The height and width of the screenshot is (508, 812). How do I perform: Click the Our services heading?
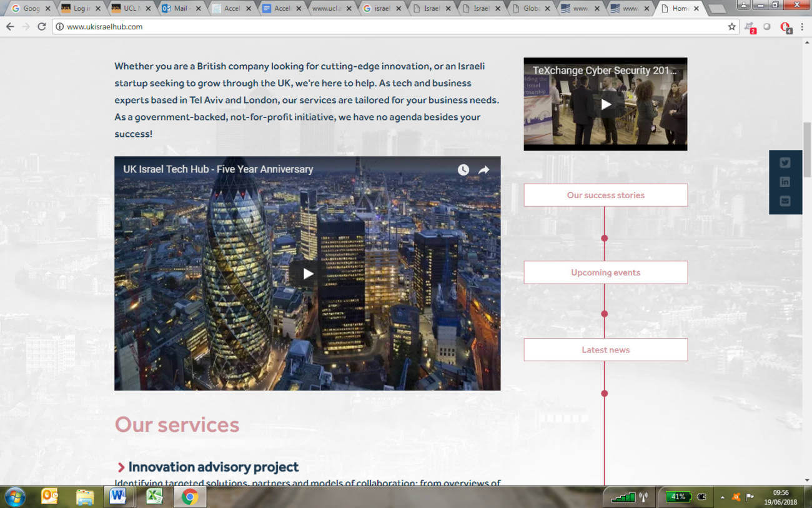(177, 424)
